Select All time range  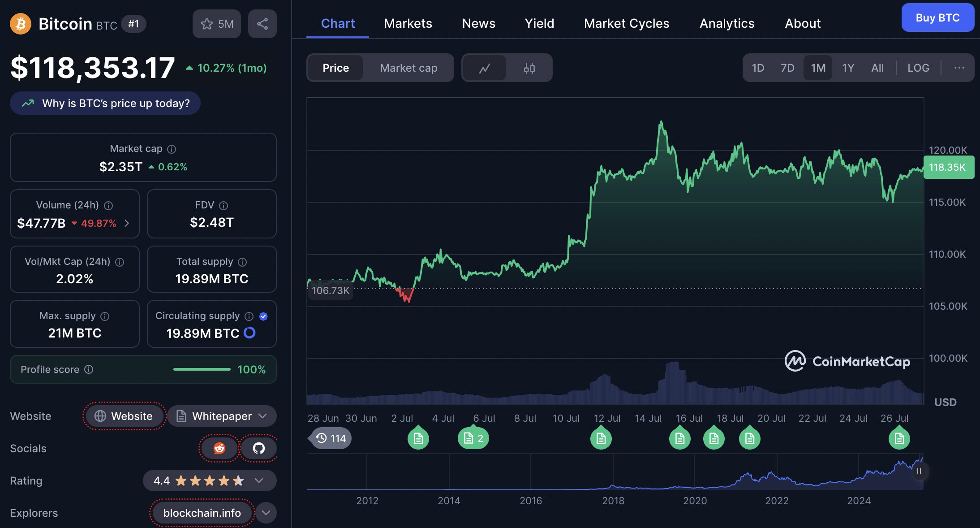877,68
